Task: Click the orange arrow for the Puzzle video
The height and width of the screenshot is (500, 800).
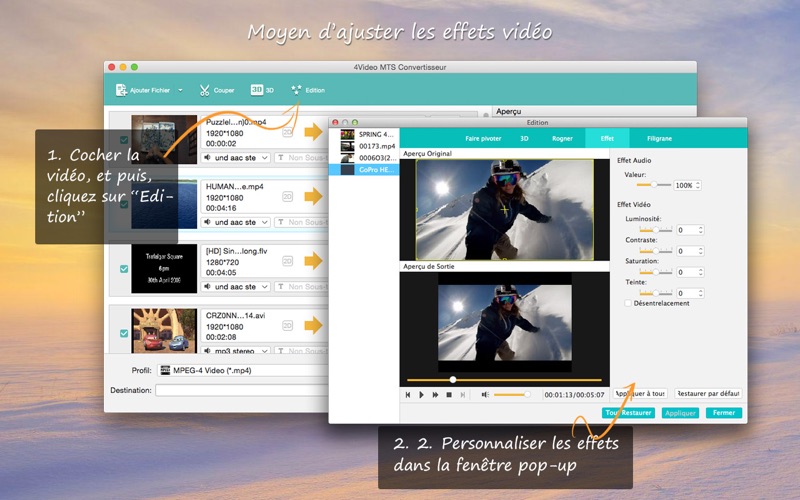Action: pyautogui.click(x=313, y=132)
